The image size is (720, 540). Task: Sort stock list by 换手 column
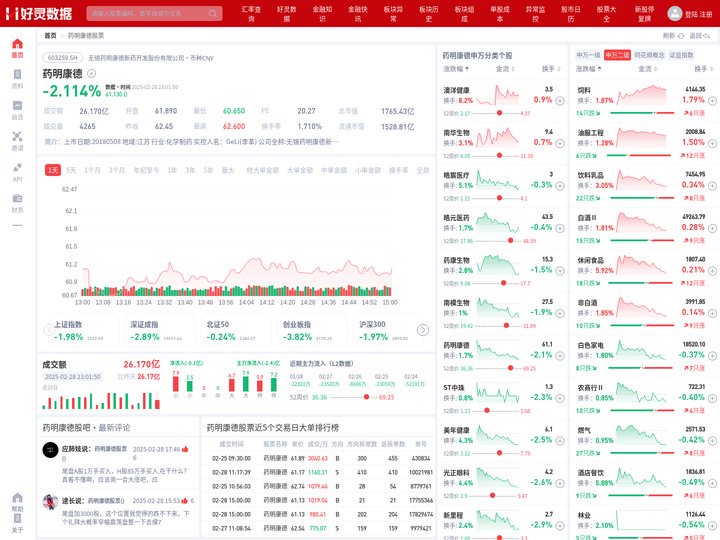click(x=551, y=69)
